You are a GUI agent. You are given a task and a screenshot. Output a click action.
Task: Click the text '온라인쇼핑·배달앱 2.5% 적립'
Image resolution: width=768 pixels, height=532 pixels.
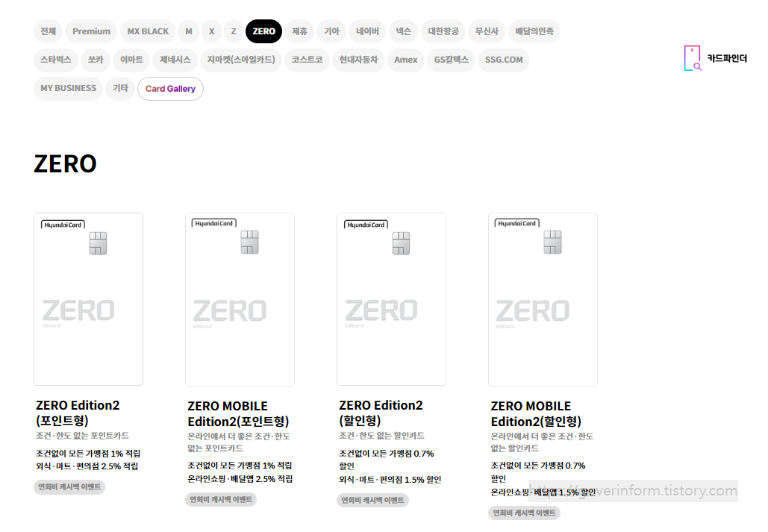click(x=240, y=479)
